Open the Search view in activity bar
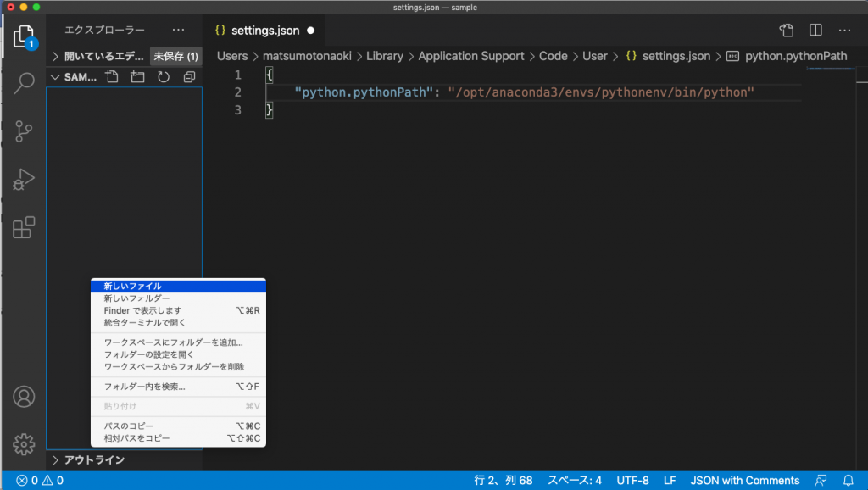 pos(24,83)
